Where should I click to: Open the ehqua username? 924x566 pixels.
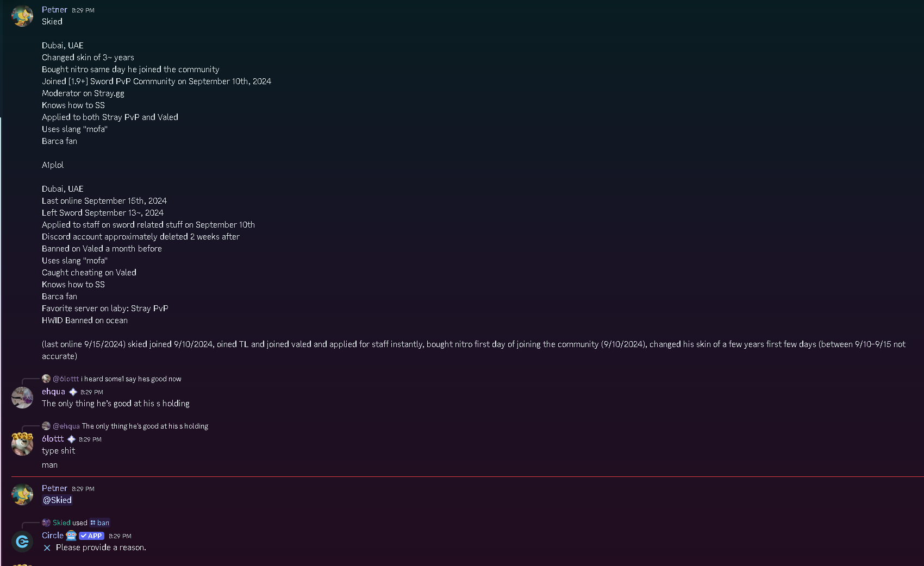click(53, 392)
